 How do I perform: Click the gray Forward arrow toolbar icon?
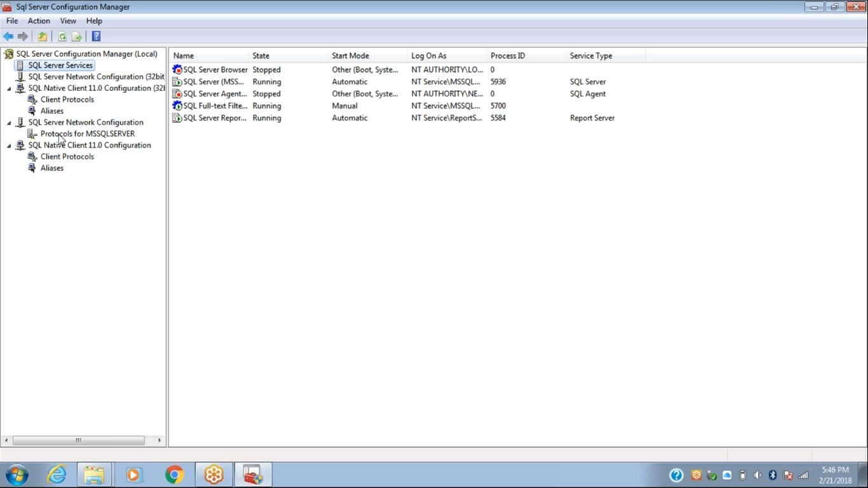pos(23,37)
